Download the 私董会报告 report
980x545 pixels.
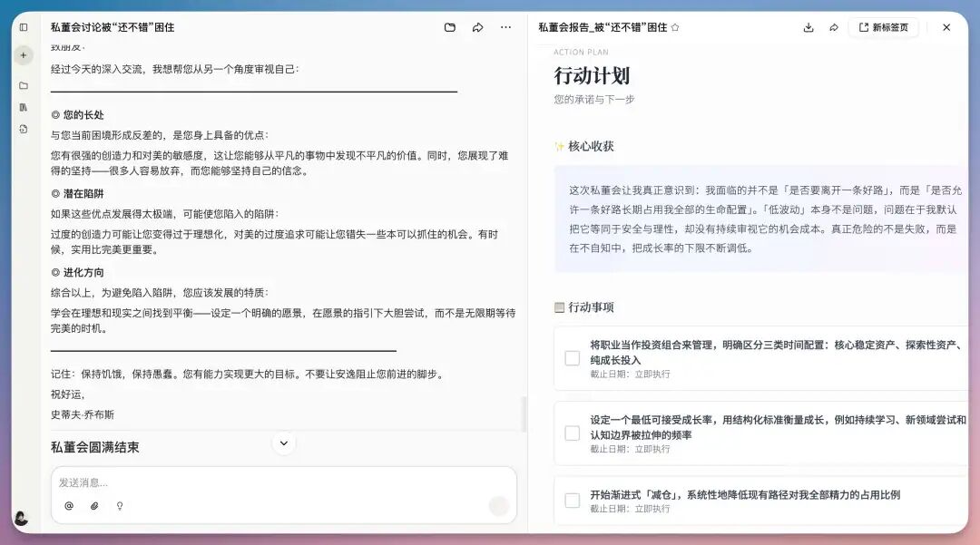click(808, 27)
